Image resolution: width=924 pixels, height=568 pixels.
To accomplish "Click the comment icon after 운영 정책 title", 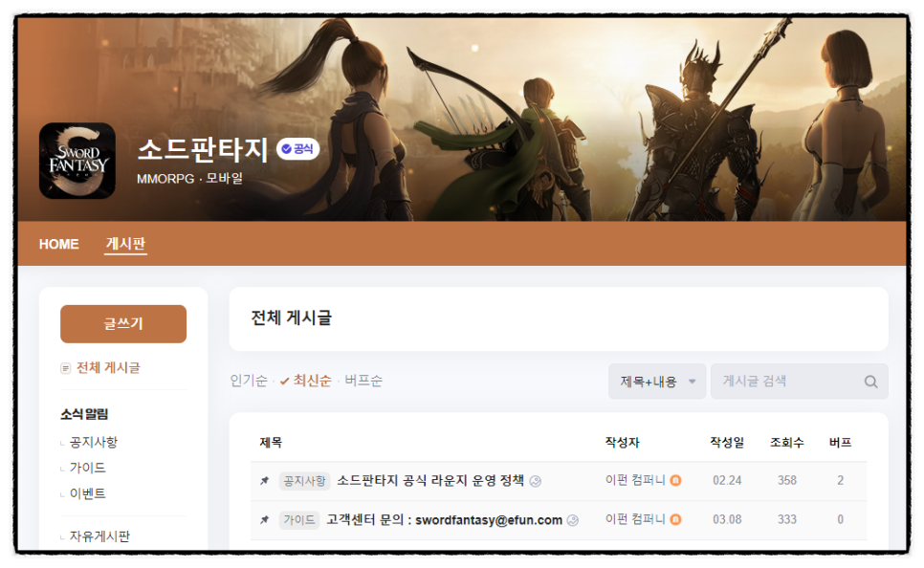I will tap(535, 481).
